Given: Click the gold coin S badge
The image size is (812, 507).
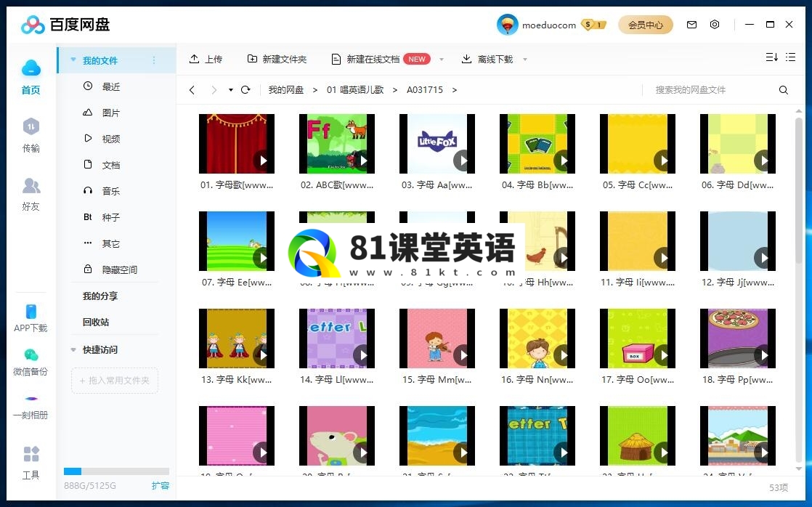Looking at the screenshot, I should tap(593, 25).
